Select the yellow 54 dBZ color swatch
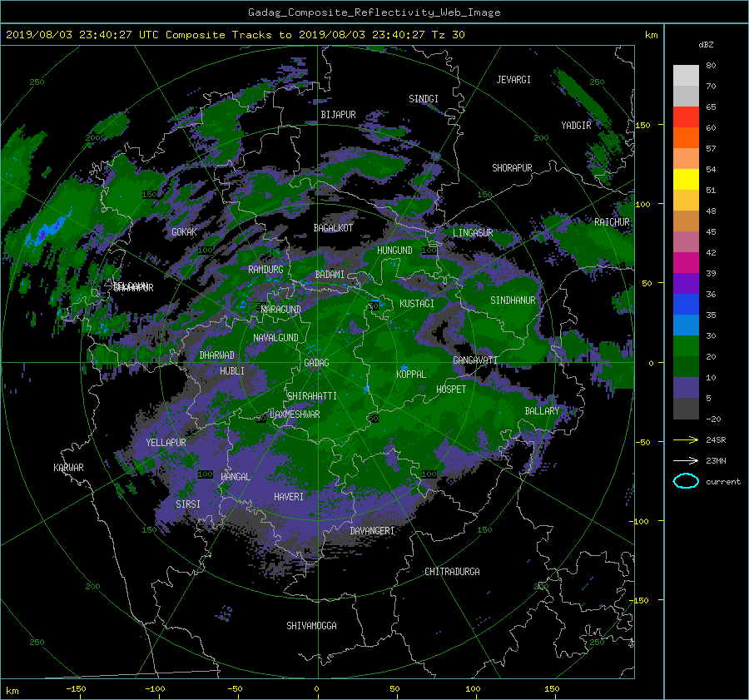This screenshot has height=700, width=749. tap(686, 180)
